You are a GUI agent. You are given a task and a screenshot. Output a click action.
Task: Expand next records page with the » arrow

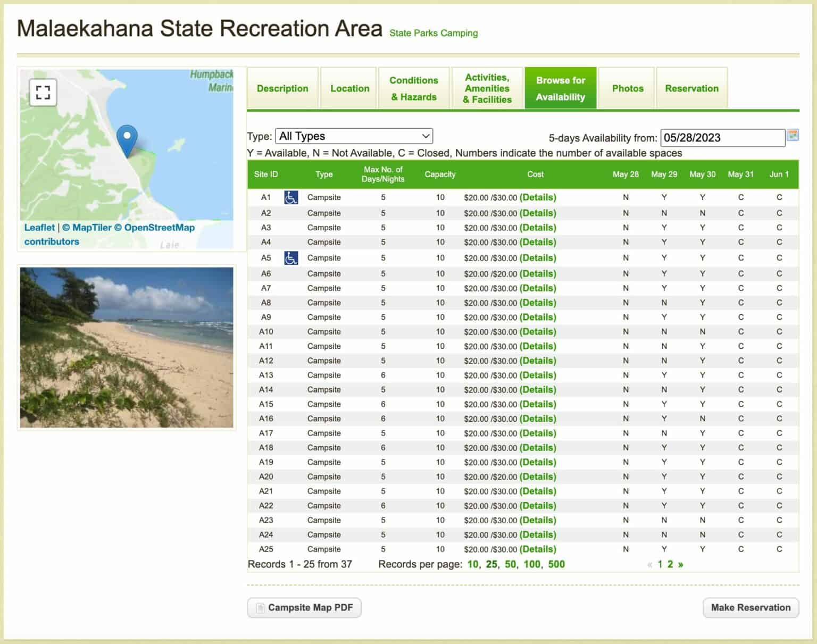(680, 564)
